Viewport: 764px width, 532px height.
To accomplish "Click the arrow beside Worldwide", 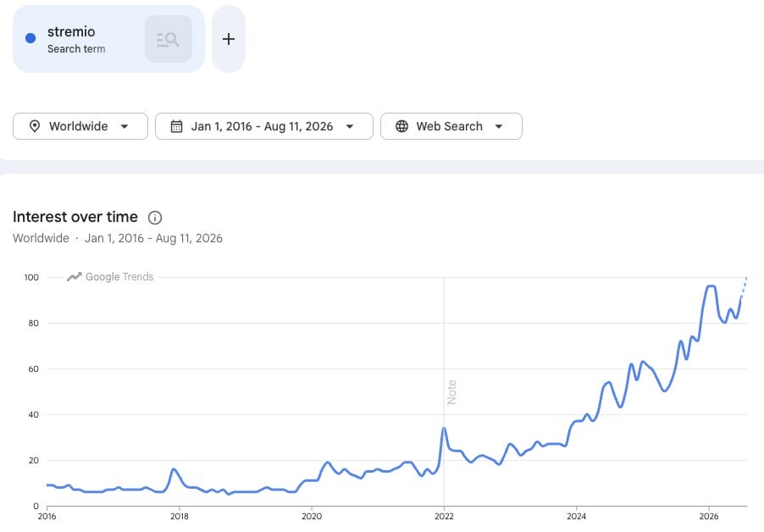I will click(125, 127).
